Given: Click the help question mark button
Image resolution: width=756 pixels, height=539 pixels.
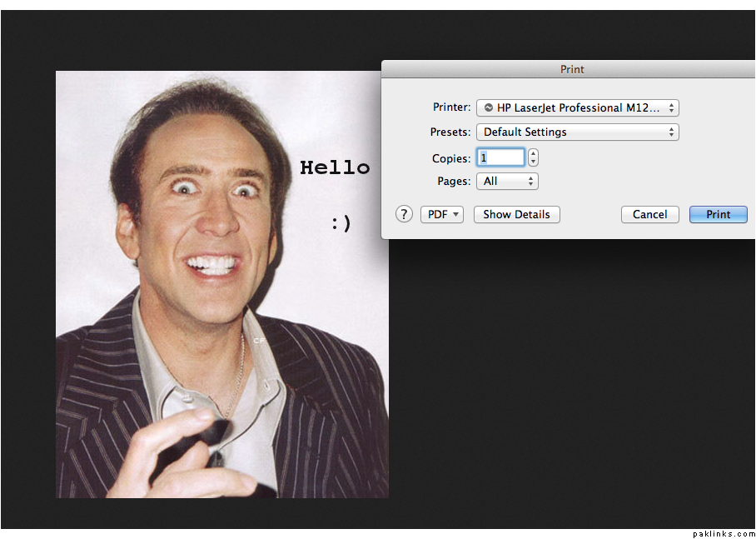Looking at the screenshot, I should coord(404,214).
